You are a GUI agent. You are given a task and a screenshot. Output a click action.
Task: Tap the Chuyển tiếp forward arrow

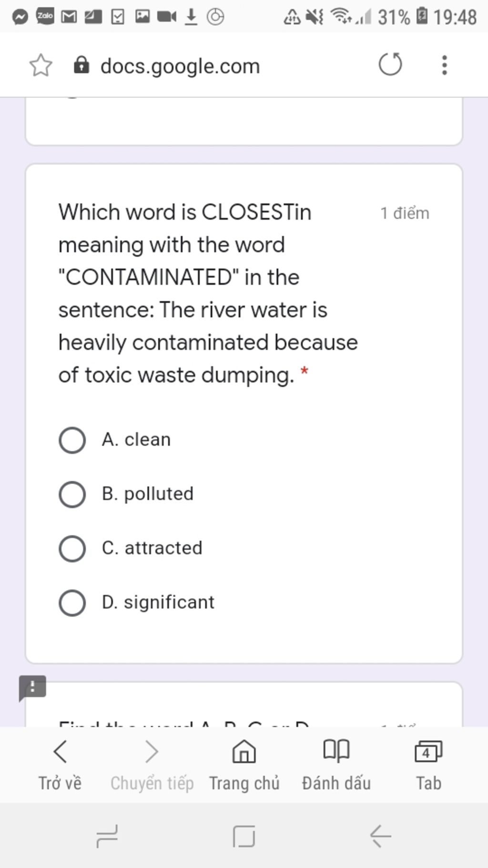click(x=152, y=765)
